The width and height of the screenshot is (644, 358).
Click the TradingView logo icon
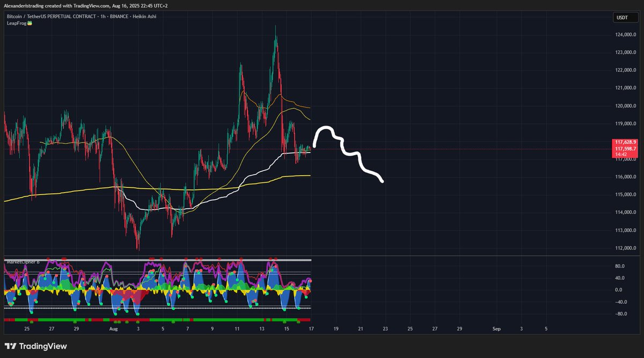point(11,347)
